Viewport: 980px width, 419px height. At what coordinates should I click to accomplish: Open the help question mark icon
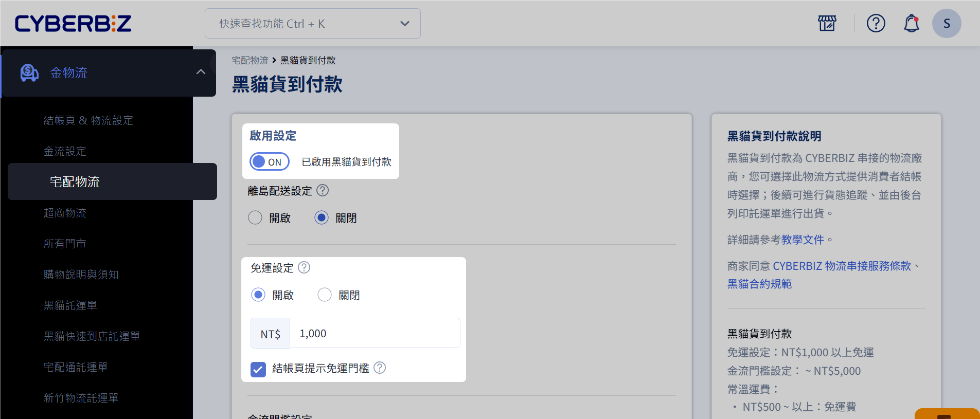pos(876,23)
